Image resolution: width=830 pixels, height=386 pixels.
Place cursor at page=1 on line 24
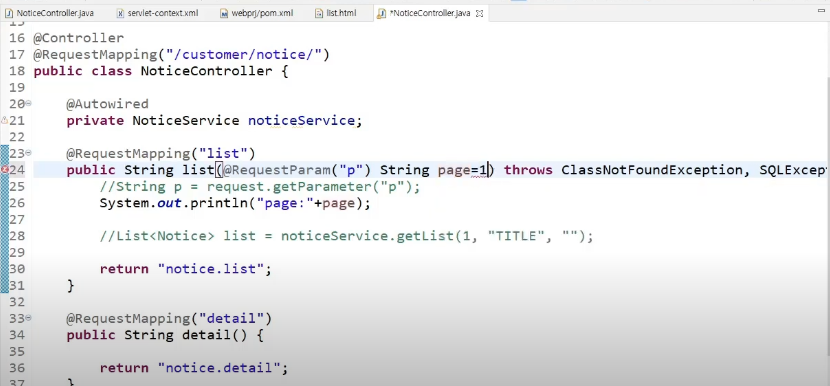[462, 170]
